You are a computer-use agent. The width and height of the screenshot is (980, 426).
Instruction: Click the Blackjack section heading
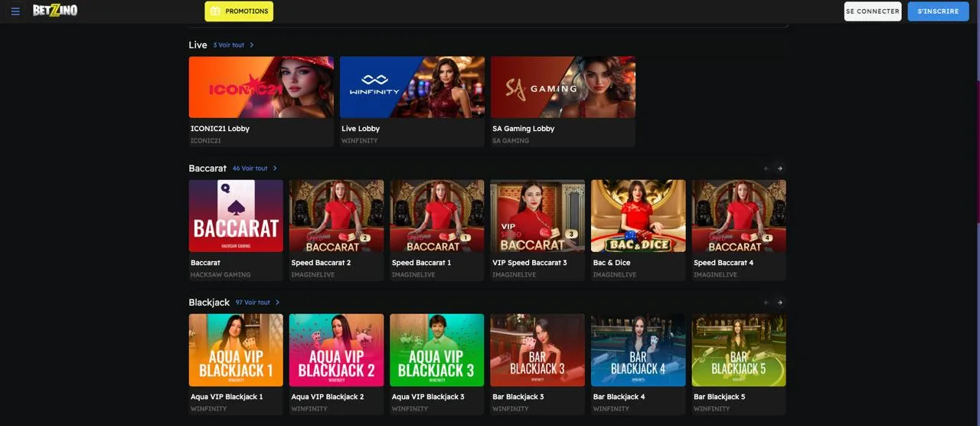tap(209, 303)
